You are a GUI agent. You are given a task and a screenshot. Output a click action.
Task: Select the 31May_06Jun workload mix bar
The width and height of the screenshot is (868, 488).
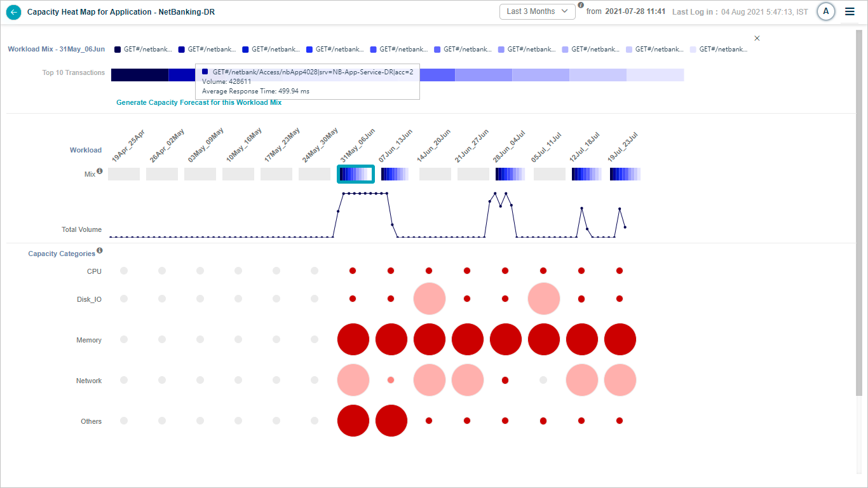click(x=355, y=174)
